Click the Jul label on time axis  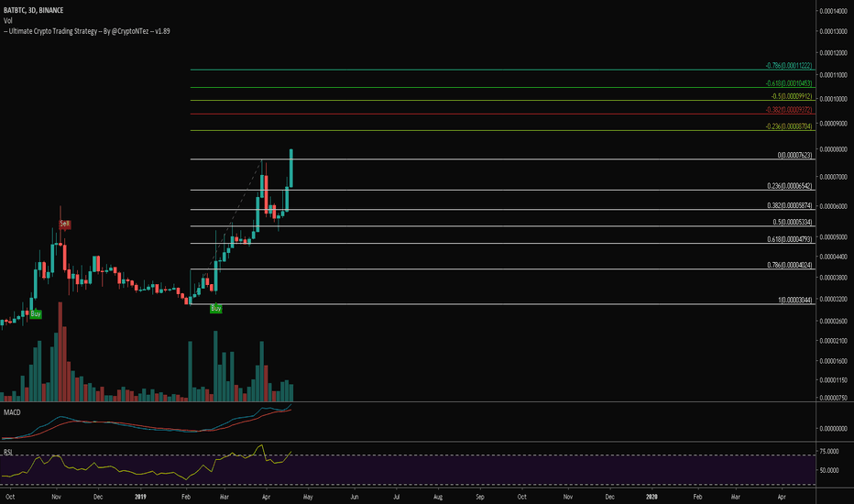pos(396,497)
